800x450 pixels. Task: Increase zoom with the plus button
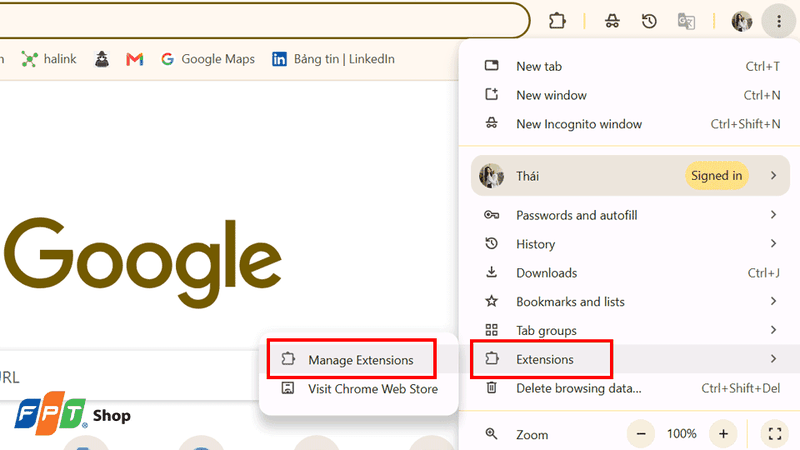click(723, 434)
